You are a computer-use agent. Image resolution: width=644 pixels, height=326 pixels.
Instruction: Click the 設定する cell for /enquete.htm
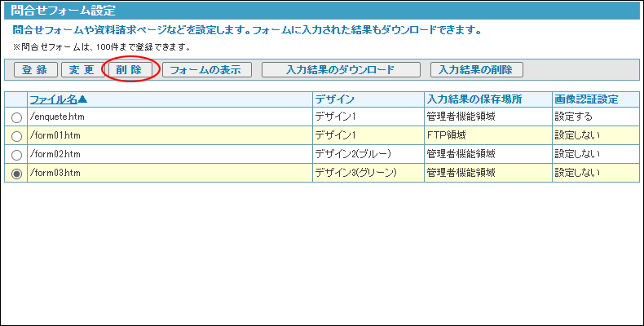tap(574, 117)
